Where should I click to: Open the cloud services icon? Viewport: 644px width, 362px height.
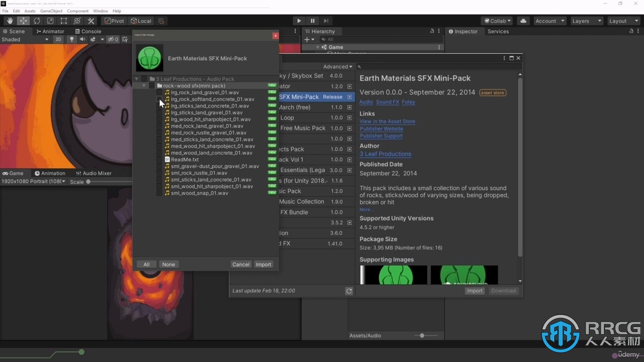[523, 21]
